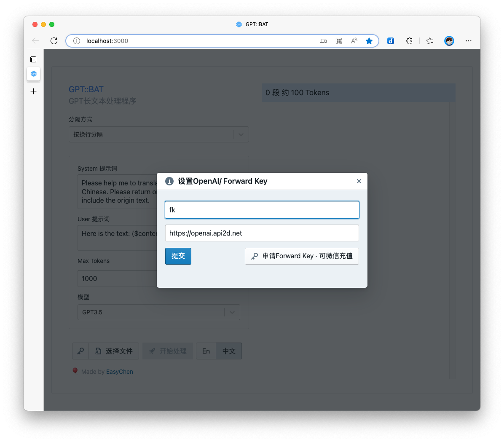Open the 按换行分隔 split-method dropdown

[x=159, y=134]
